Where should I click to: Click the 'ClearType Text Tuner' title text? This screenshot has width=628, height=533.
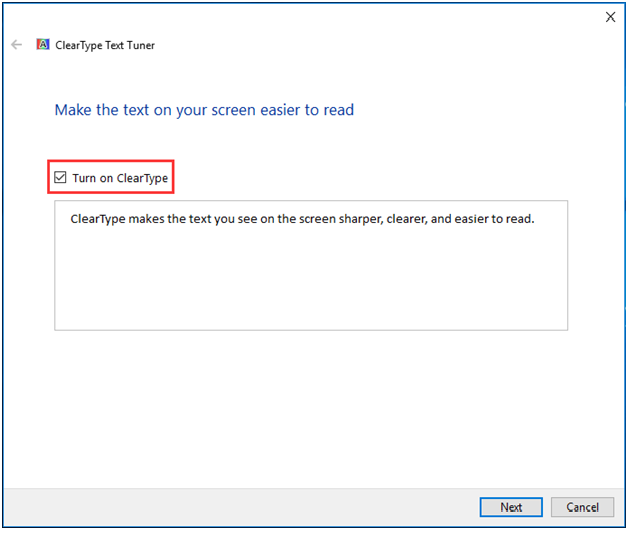[x=105, y=45]
